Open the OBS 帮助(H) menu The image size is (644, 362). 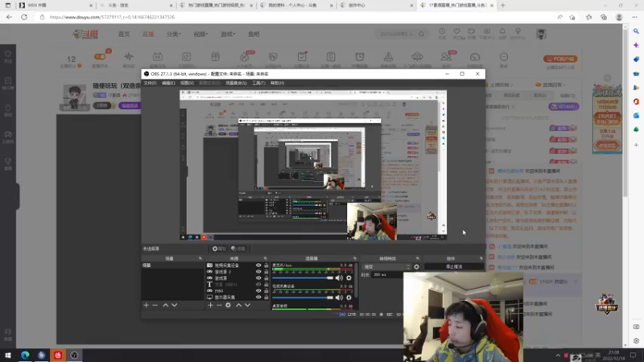tap(277, 83)
